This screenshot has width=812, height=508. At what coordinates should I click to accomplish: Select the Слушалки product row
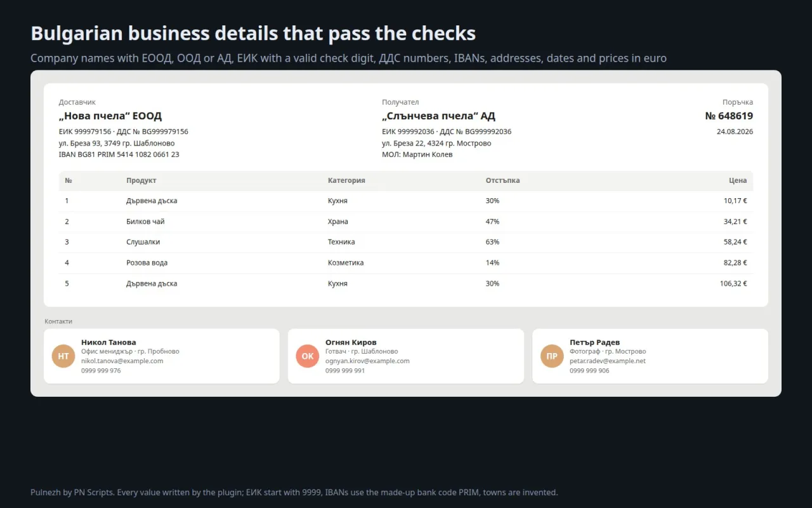click(406, 242)
